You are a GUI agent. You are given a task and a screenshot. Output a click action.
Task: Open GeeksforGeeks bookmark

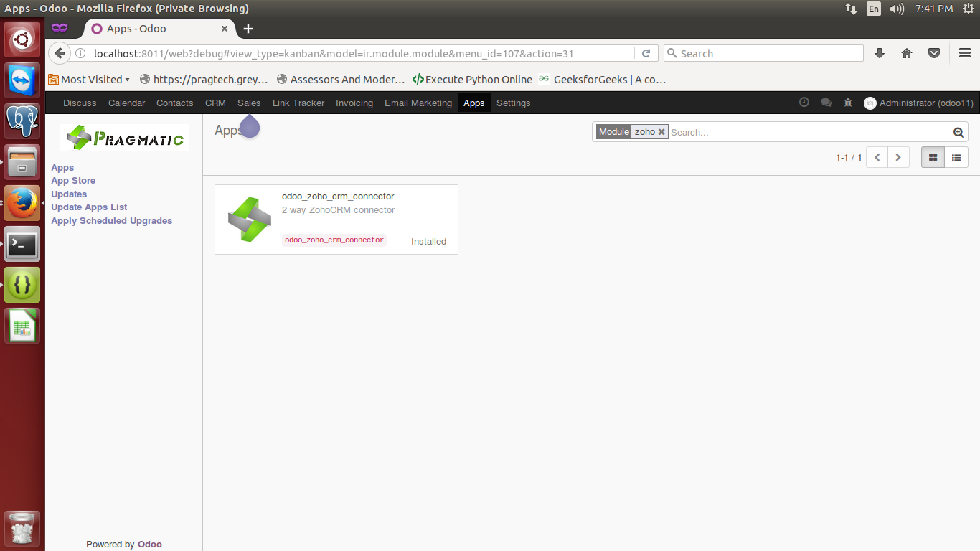[x=603, y=80]
